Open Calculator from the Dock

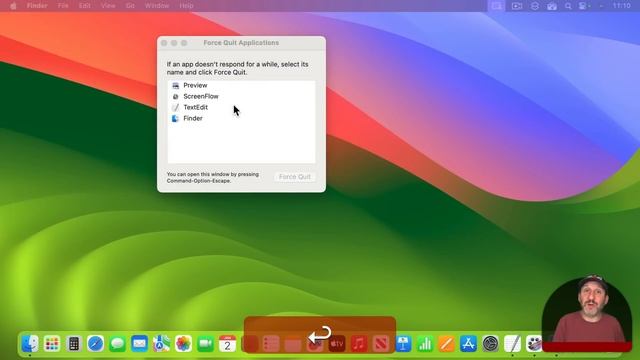click(x=74, y=344)
